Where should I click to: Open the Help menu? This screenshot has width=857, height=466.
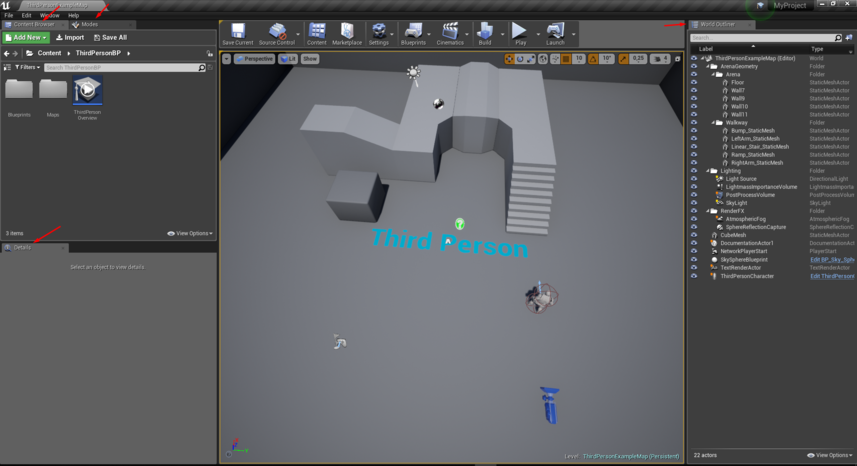tap(73, 15)
